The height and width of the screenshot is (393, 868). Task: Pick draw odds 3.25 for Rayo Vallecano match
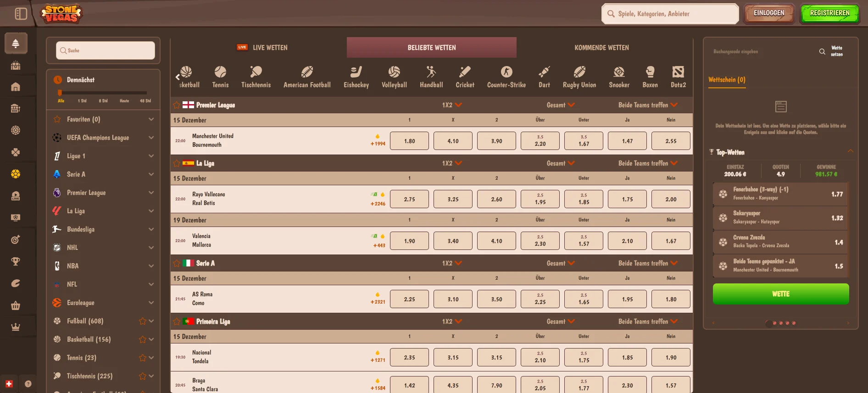(x=453, y=199)
